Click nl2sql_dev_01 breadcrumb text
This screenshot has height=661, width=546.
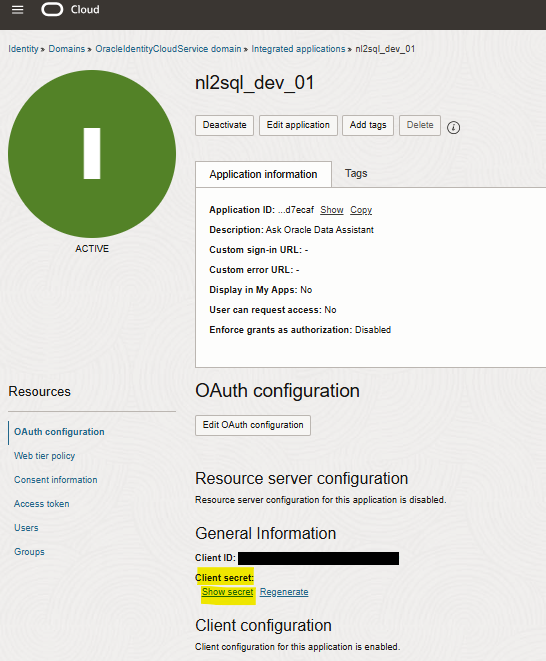pos(385,49)
